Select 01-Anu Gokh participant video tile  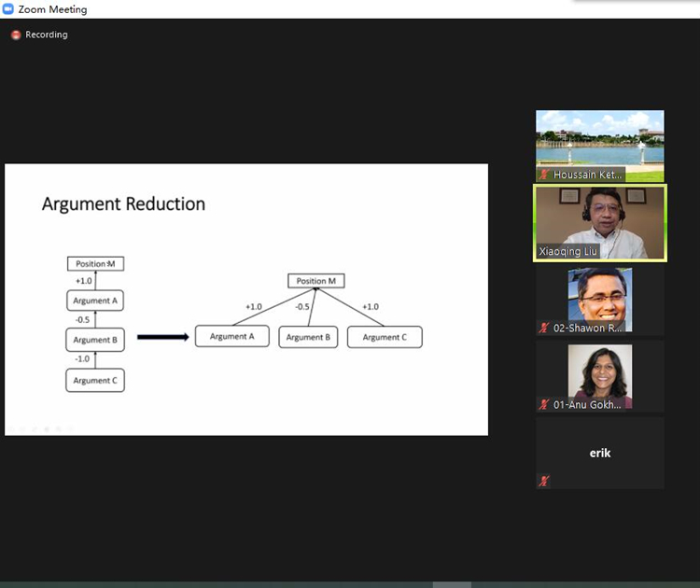pyautogui.click(x=599, y=376)
